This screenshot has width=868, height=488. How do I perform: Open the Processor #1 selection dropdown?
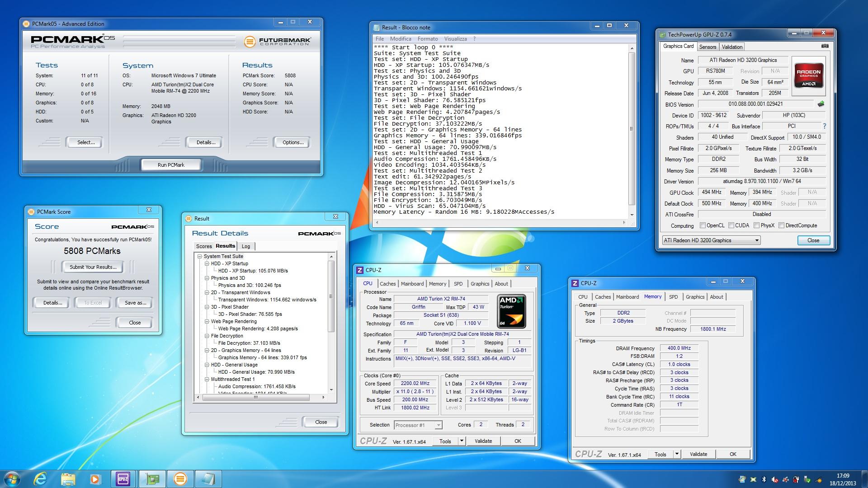tap(418, 425)
